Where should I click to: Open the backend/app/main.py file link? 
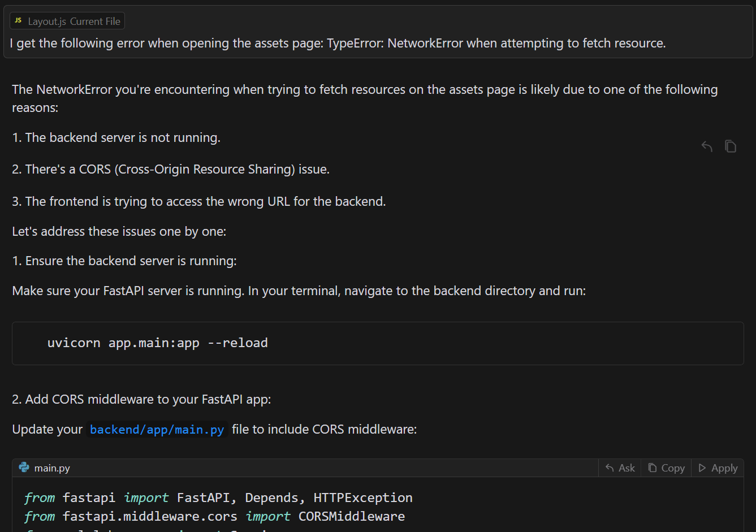click(x=157, y=430)
